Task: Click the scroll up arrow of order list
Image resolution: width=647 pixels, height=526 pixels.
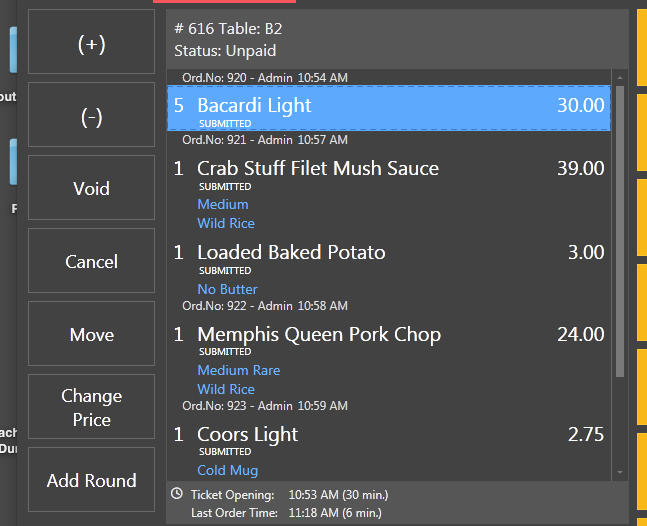Action: point(620,78)
